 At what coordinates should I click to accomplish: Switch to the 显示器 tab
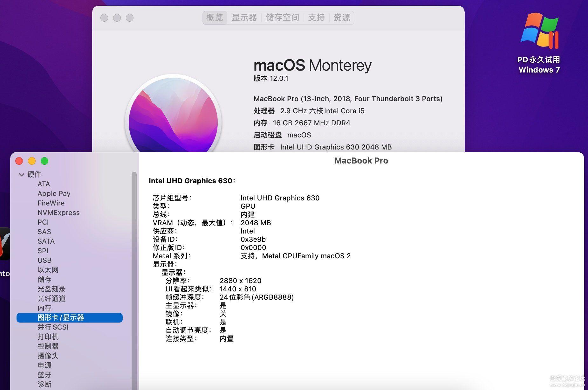tap(244, 17)
